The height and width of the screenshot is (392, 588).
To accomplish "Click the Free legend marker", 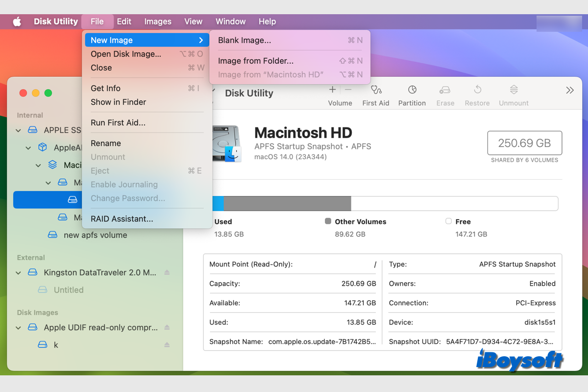I will tap(447, 221).
